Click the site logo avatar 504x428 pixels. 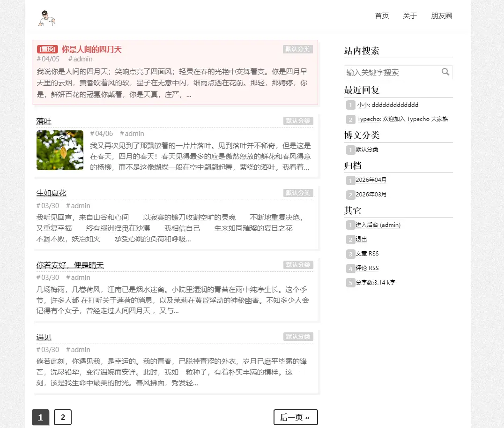(x=47, y=18)
